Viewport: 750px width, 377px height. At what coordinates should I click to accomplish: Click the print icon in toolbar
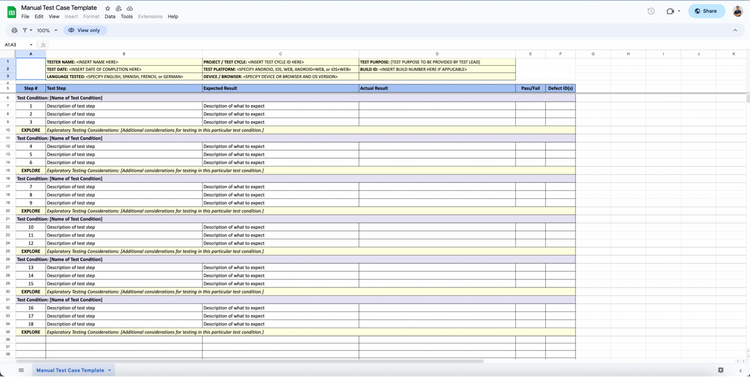(14, 30)
